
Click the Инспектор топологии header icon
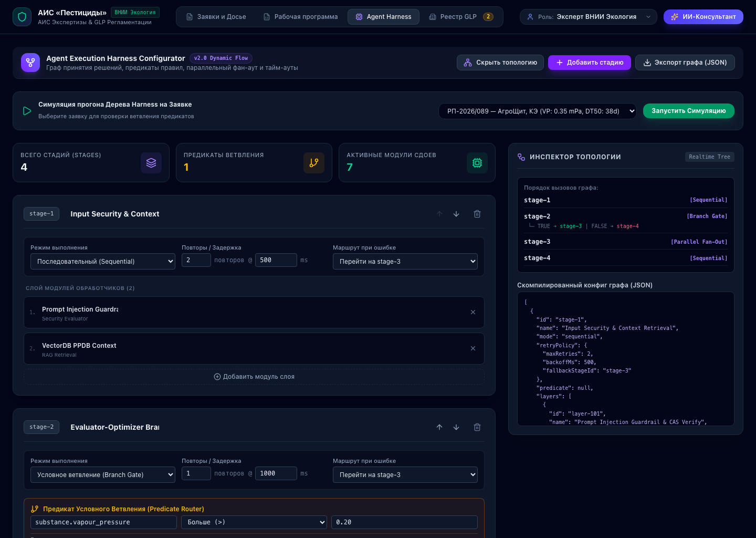[521, 157]
